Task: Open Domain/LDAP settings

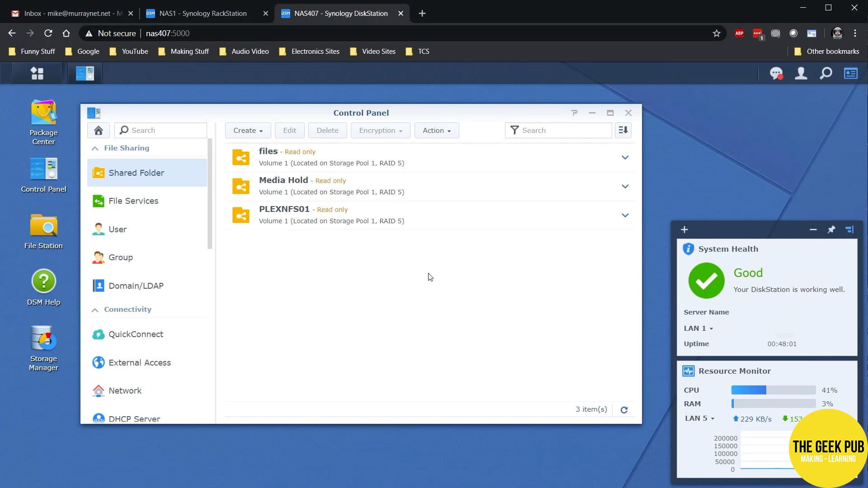Action: click(147, 286)
